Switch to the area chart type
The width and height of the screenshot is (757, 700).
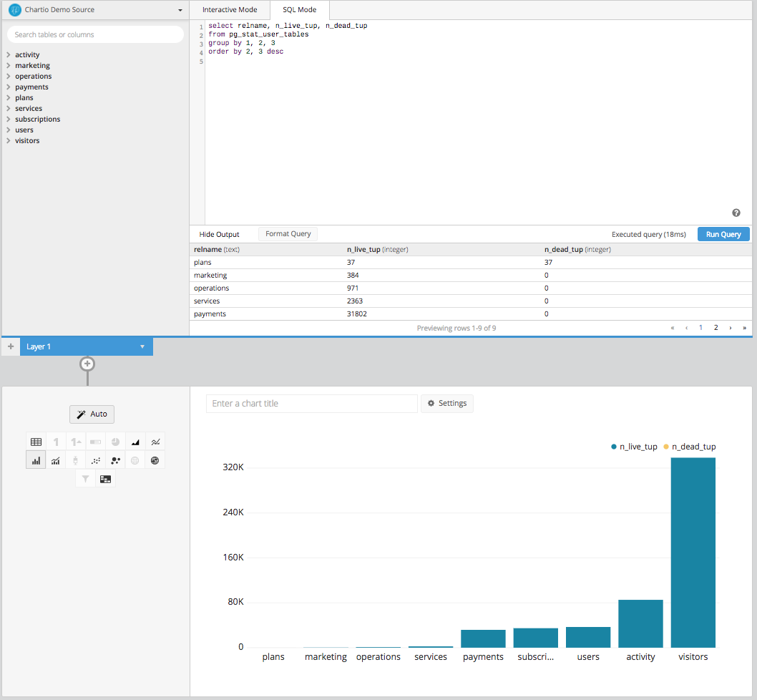[135, 442]
